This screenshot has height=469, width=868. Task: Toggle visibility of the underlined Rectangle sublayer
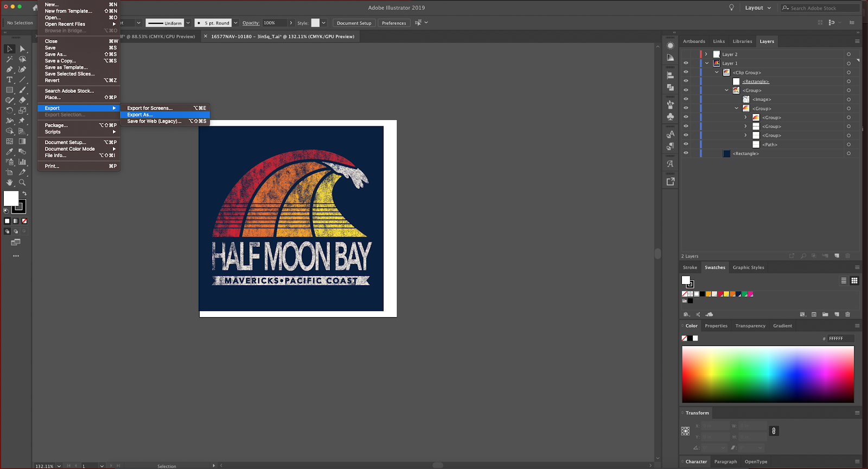coord(686,81)
